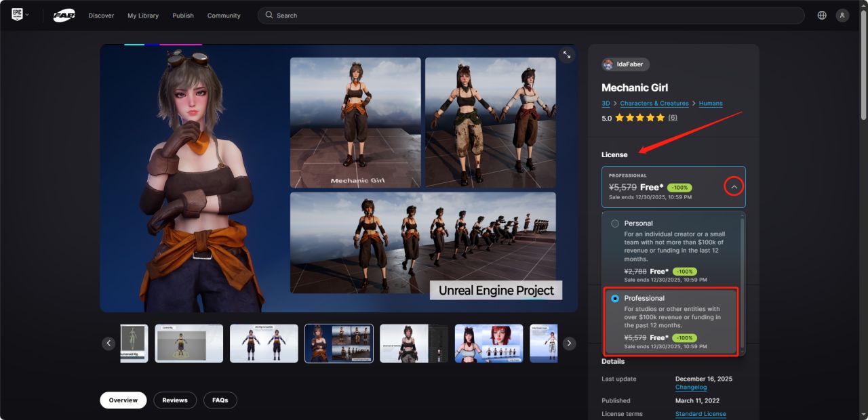Select the Professional license option
The height and width of the screenshot is (420, 868).
pos(615,298)
